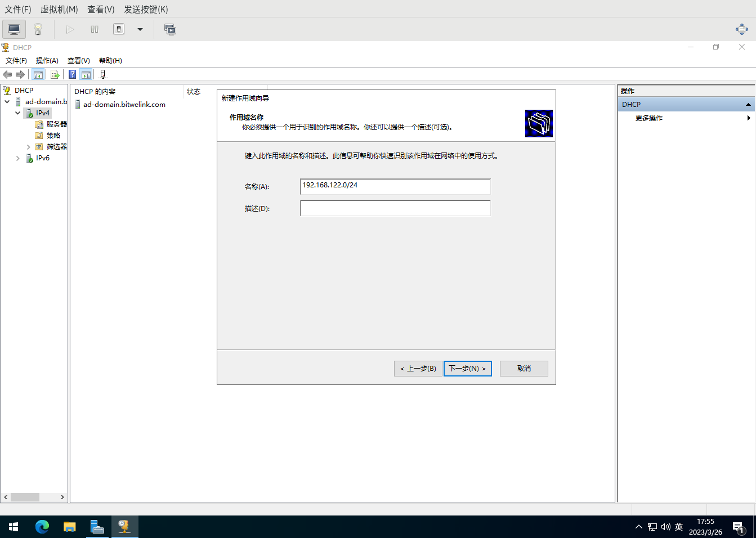Collapse the DHCP section in action pane
The width and height of the screenshot is (756, 538).
point(748,105)
